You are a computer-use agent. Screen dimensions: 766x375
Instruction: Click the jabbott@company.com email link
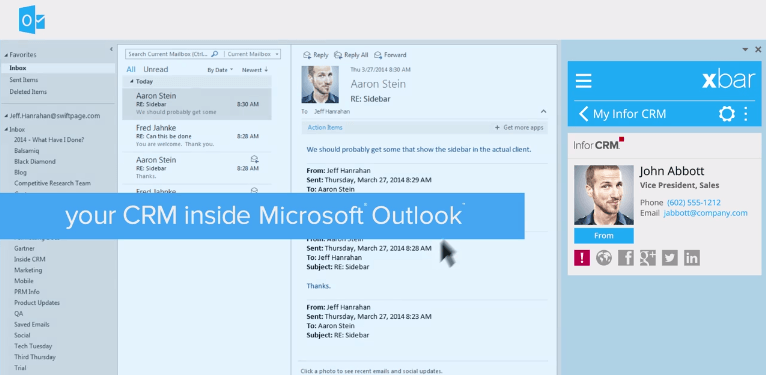click(x=705, y=213)
